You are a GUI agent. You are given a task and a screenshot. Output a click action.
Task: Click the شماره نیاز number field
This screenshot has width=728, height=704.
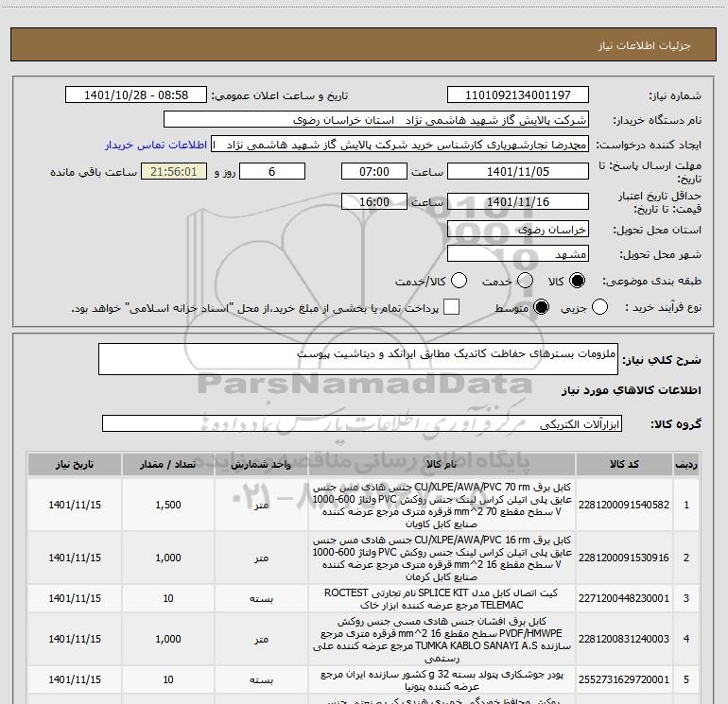click(517, 95)
